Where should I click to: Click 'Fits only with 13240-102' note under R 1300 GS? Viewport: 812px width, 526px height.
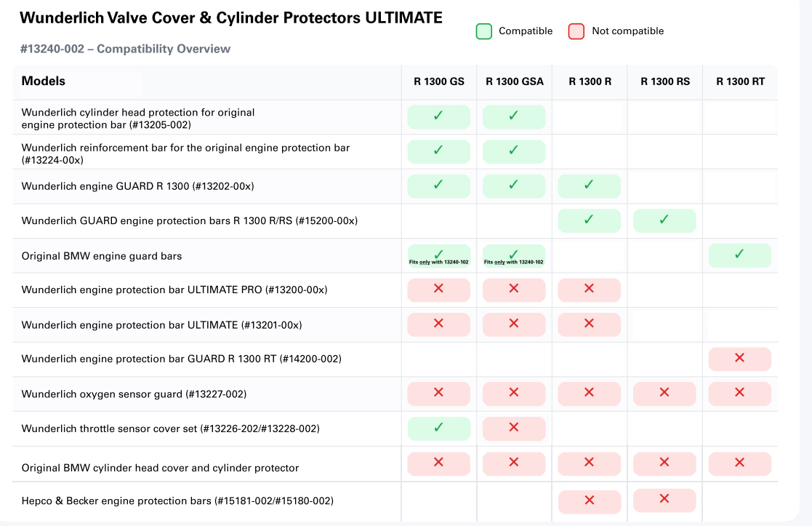click(x=438, y=262)
